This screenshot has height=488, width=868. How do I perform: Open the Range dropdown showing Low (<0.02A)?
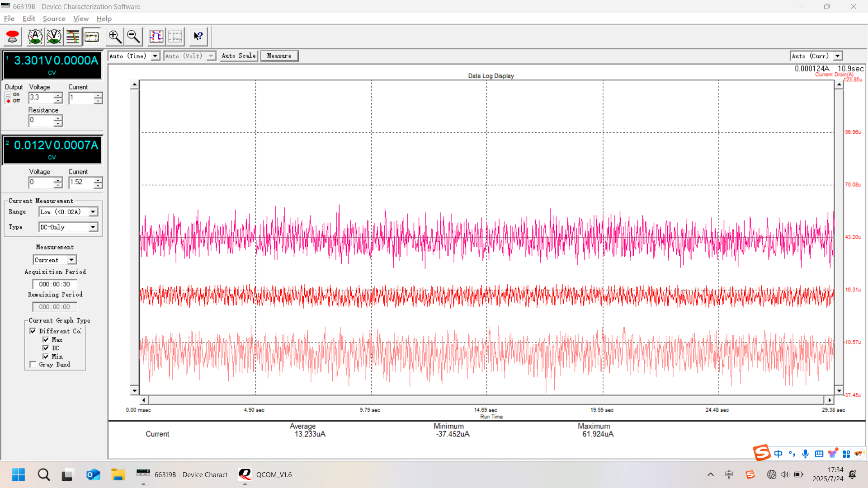(92, 211)
